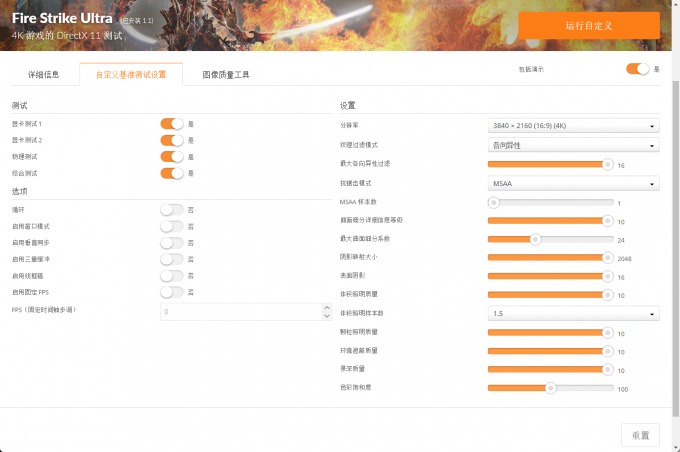680x452 pixels.
Task: Enable the wireframe toggle
Action: pos(172,276)
